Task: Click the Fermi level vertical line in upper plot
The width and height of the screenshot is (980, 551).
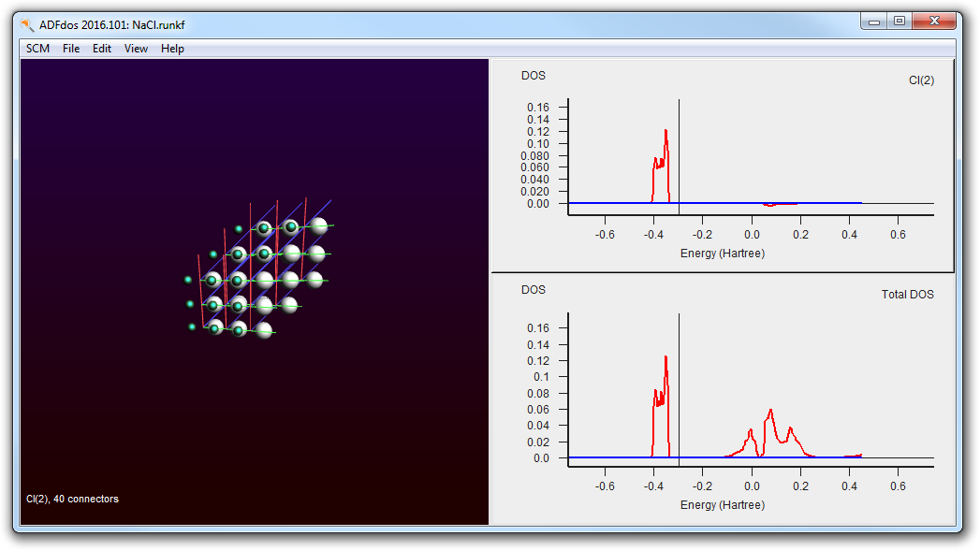Action: 680,156
